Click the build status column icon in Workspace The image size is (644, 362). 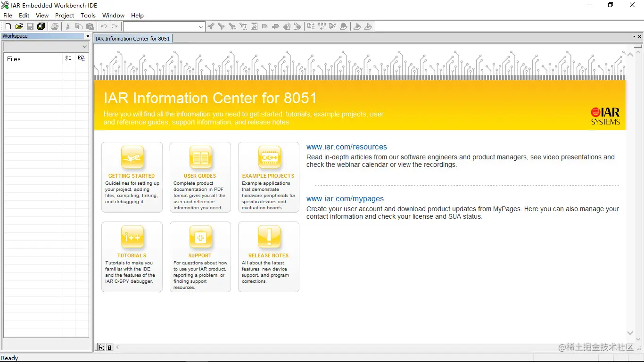coord(82,58)
